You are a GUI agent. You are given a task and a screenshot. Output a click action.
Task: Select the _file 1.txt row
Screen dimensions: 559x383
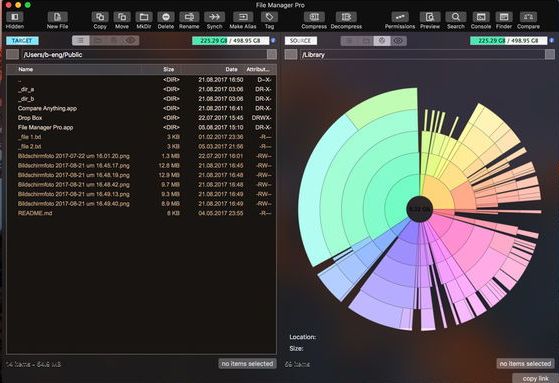(142, 137)
